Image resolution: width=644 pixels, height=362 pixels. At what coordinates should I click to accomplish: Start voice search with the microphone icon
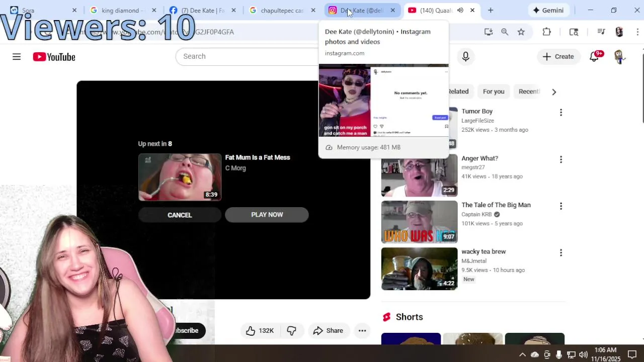[465, 57]
